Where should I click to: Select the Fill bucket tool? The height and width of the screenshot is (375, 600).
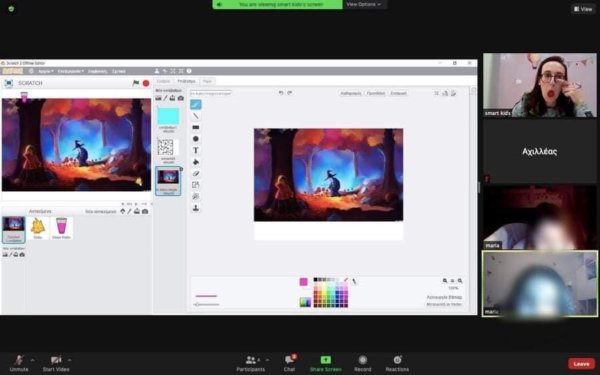tap(196, 162)
